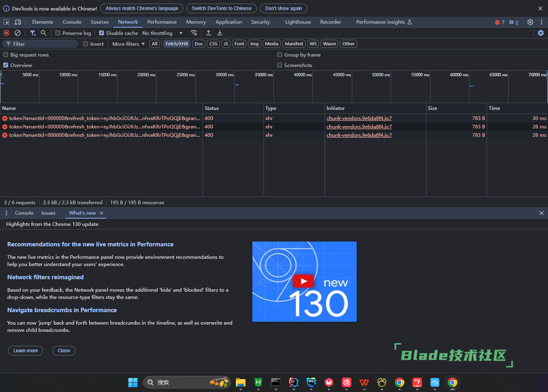
Task: Open the Issues drawer tab
Action: tap(49, 213)
